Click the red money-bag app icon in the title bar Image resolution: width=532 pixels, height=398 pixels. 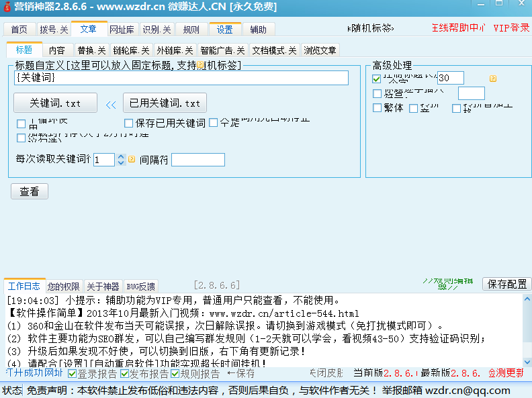pos(7,6)
